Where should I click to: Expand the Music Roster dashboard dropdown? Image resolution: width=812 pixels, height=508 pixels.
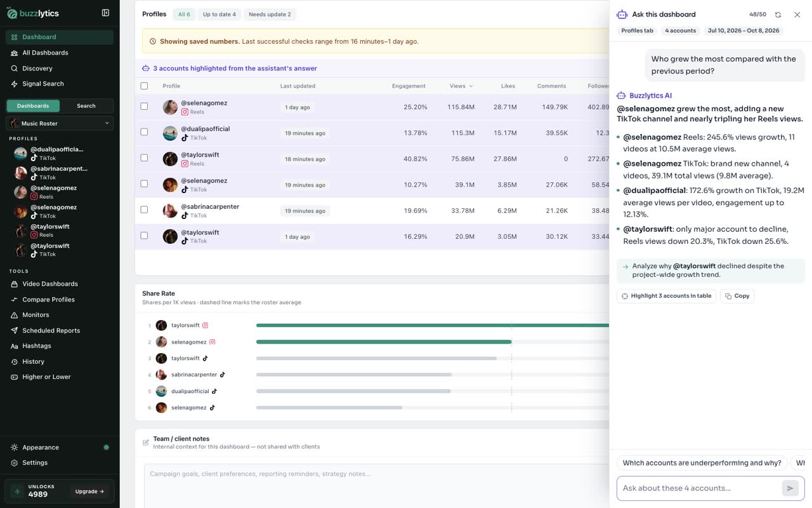(60, 123)
